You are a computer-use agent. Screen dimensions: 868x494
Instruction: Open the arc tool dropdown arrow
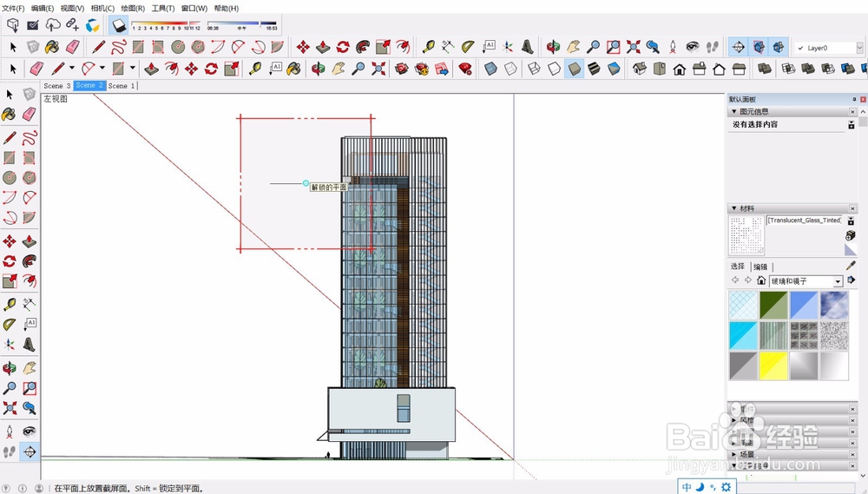(102, 69)
